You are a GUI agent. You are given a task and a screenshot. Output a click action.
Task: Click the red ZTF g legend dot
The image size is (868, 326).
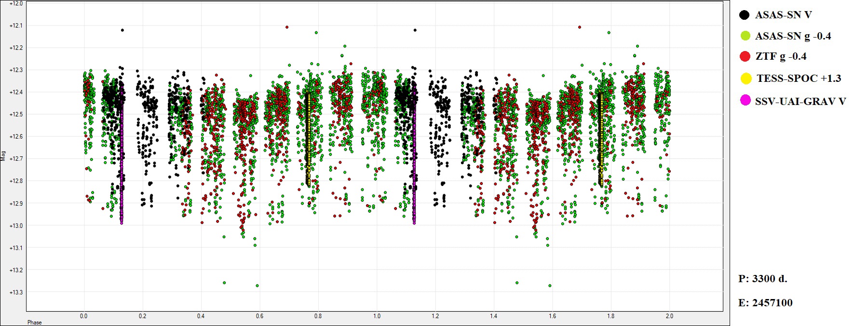click(745, 56)
